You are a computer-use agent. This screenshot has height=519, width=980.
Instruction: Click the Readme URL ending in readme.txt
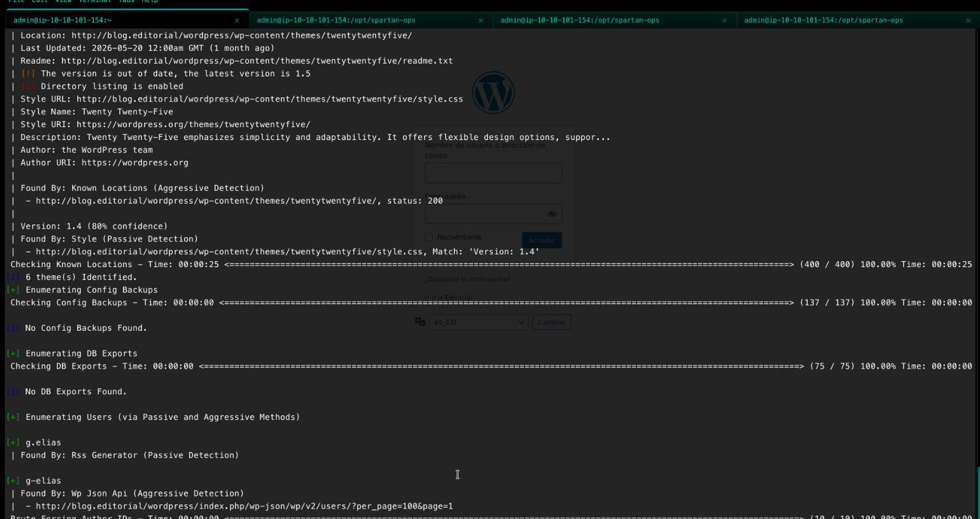coord(257,61)
